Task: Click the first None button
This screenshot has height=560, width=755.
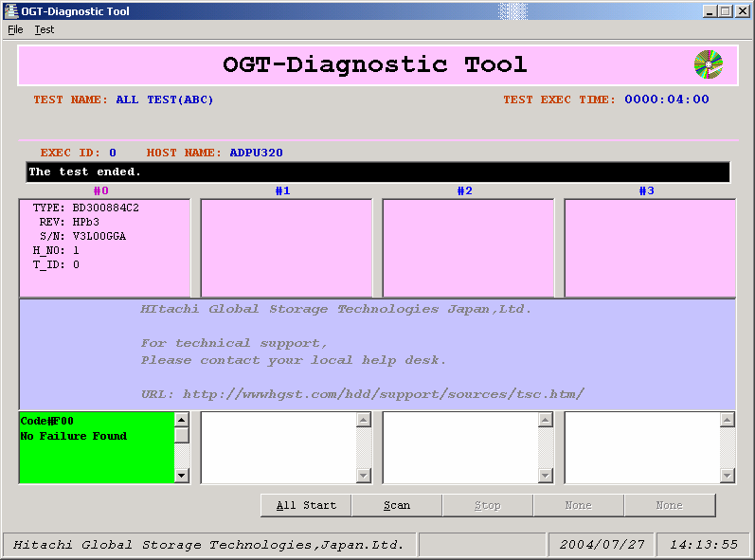Action: click(x=578, y=505)
